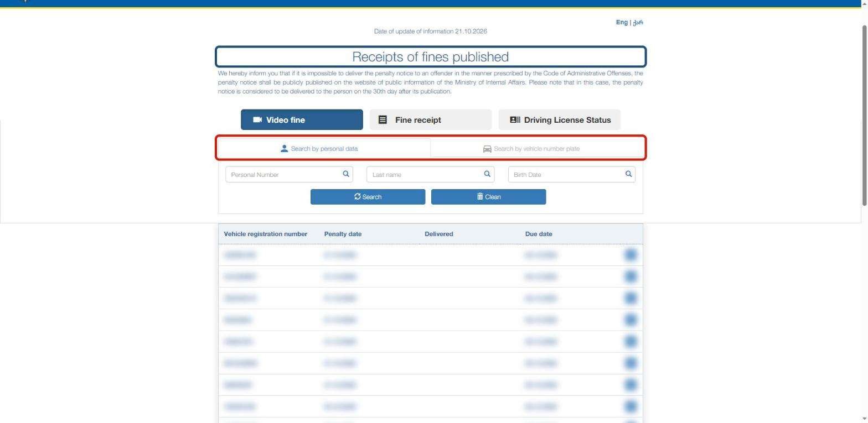Viewport: 868px width, 423px height.
Task: Open the Driving License Status tab
Action: coord(560,119)
